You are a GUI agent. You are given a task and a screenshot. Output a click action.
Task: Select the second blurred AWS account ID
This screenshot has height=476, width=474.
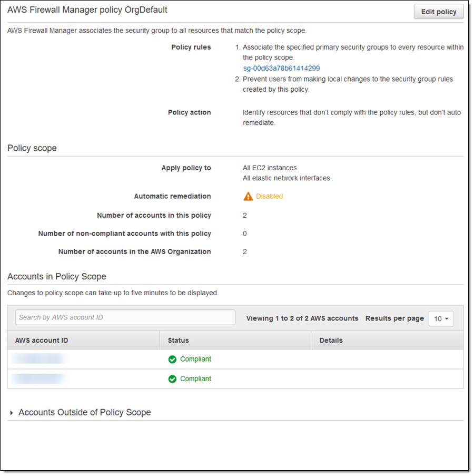tap(39, 378)
